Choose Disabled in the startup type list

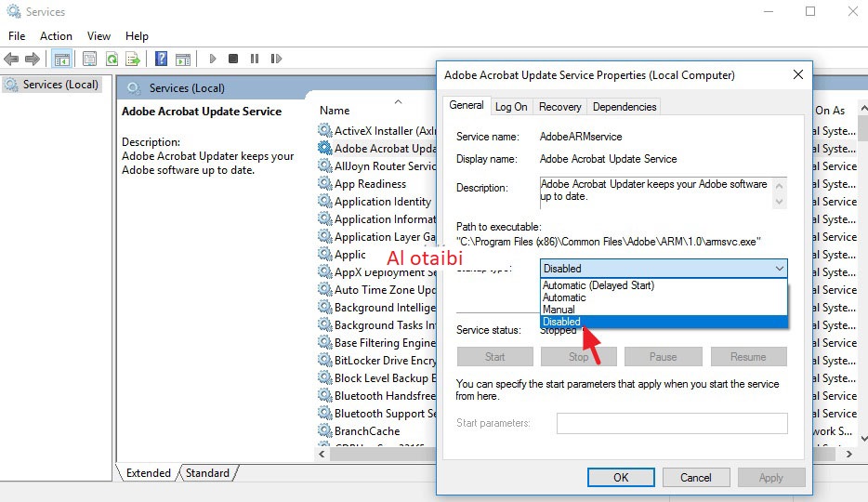click(664, 323)
